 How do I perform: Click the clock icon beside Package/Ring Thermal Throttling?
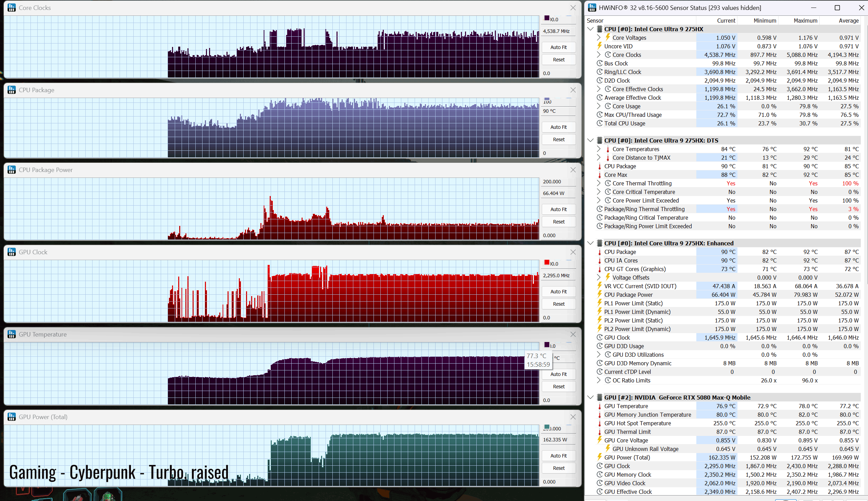tap(600, 209)
